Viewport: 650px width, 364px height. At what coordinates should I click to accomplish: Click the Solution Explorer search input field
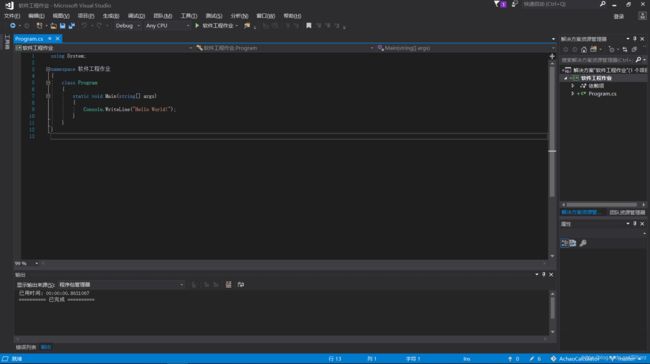[597, 60]
